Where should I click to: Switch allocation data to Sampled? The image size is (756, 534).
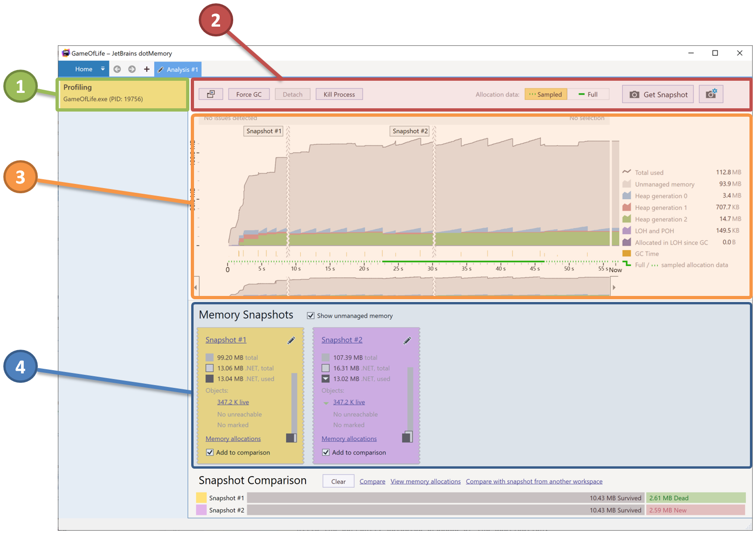(x=546, y=94)
